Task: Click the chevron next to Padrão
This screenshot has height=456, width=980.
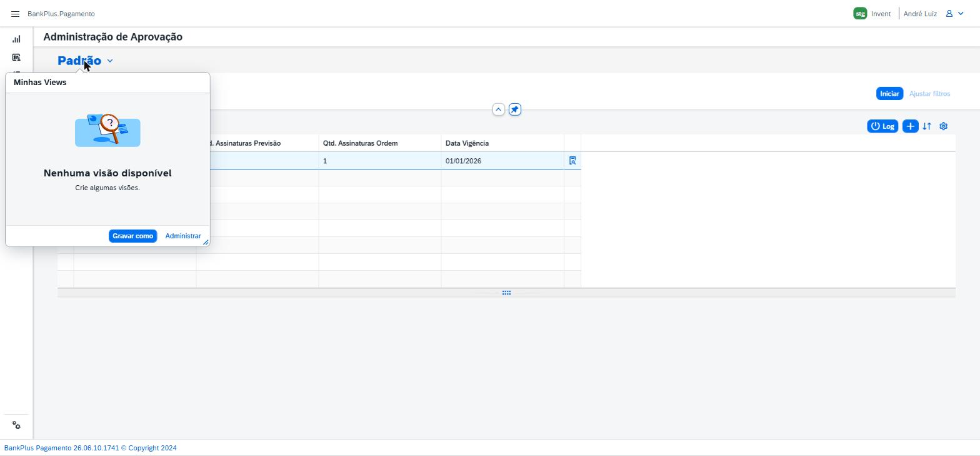Action: pos(110,61)
